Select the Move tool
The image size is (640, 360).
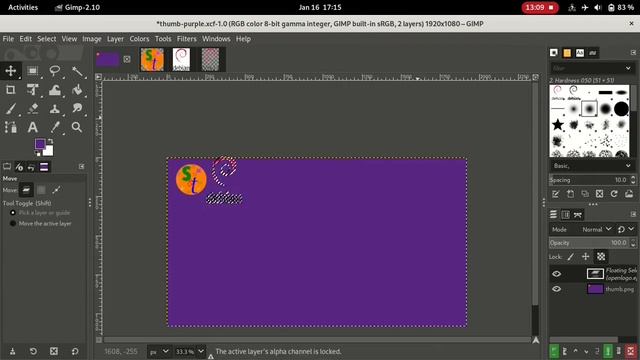[x=11, y=71]
